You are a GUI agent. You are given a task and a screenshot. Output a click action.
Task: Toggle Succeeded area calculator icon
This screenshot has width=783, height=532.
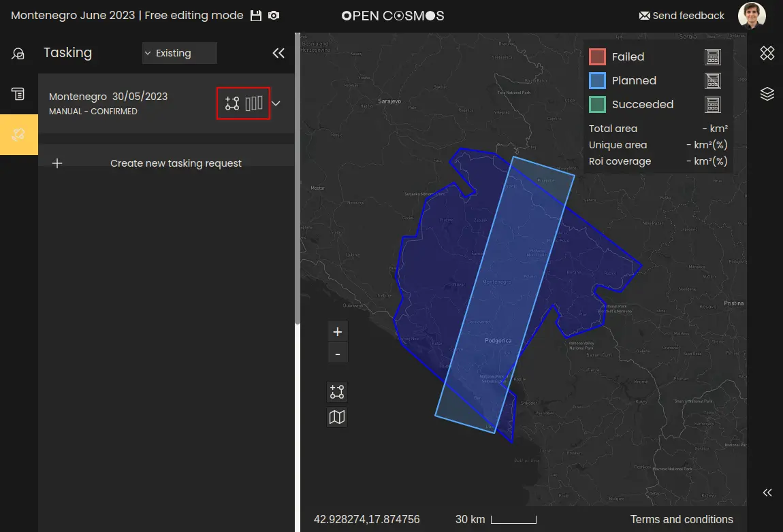coord(712,105)
